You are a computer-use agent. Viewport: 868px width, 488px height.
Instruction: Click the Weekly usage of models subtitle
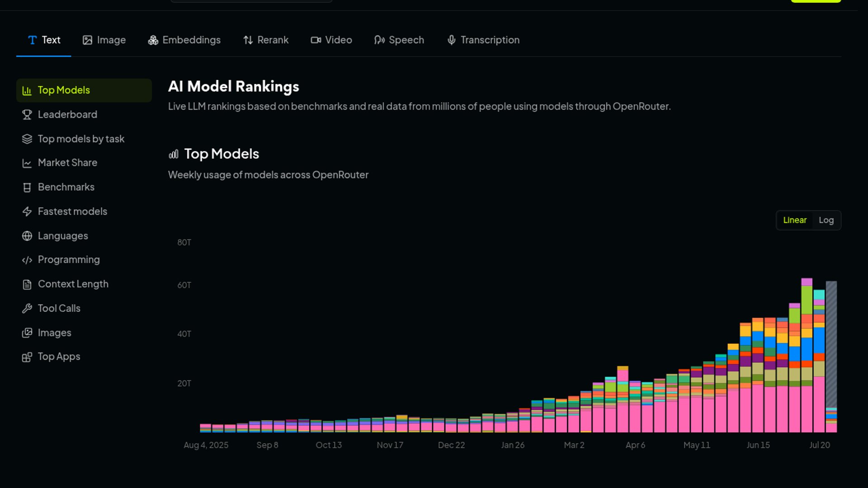pyautogui.click(x=268, y=175)
